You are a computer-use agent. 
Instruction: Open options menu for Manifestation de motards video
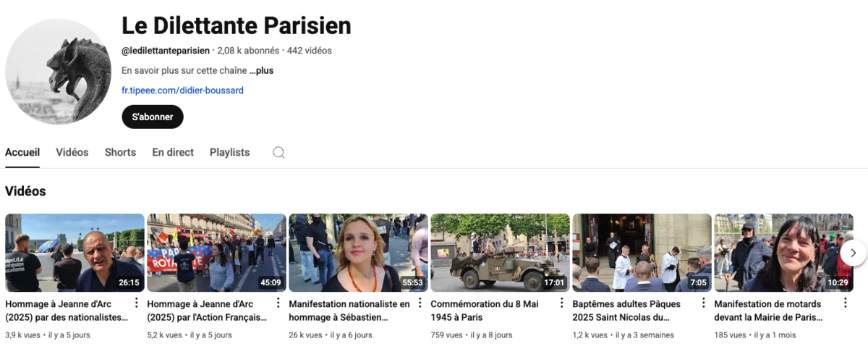tap(845, 303)
